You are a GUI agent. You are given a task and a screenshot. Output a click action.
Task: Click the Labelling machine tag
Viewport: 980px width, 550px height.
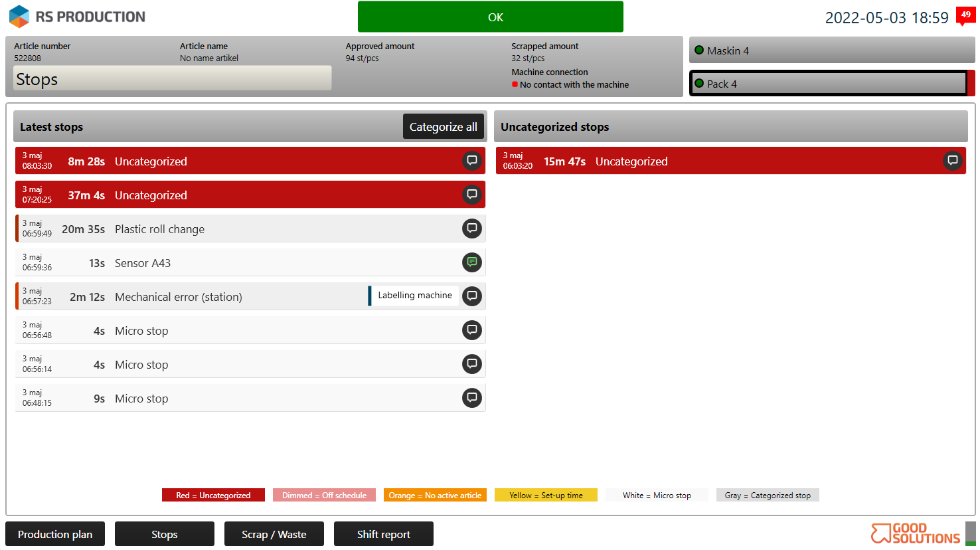[414, 296]
